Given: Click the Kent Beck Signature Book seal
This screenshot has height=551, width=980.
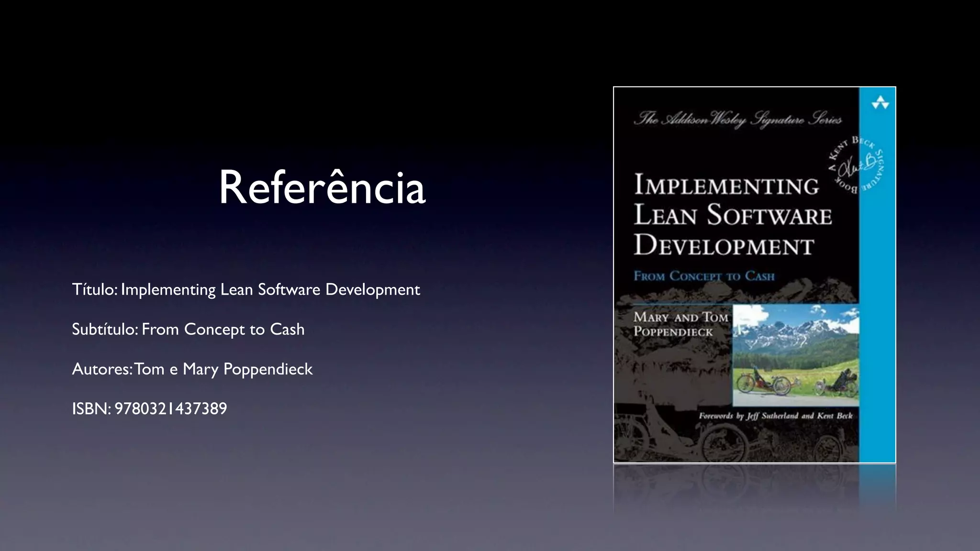Looking at the screenshot, I should click(856, 165).
